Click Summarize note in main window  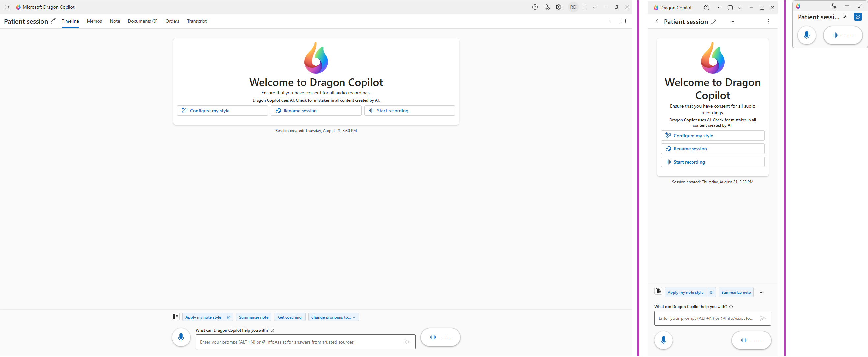[254, 317]
